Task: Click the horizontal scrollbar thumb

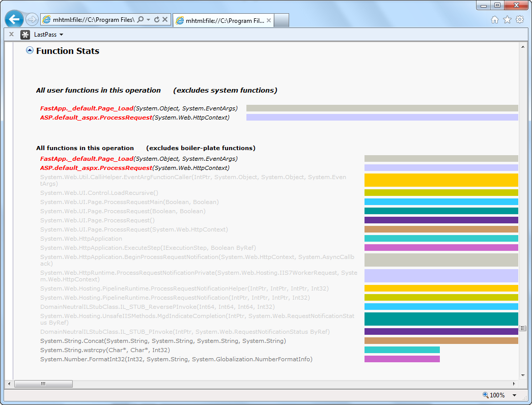Action: (x=43, y=384)
